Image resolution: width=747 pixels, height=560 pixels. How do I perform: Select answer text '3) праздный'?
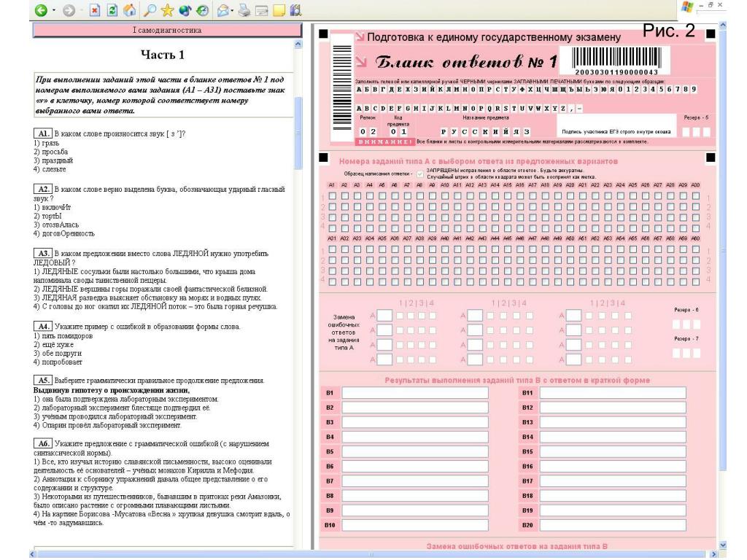coord(53,160)
